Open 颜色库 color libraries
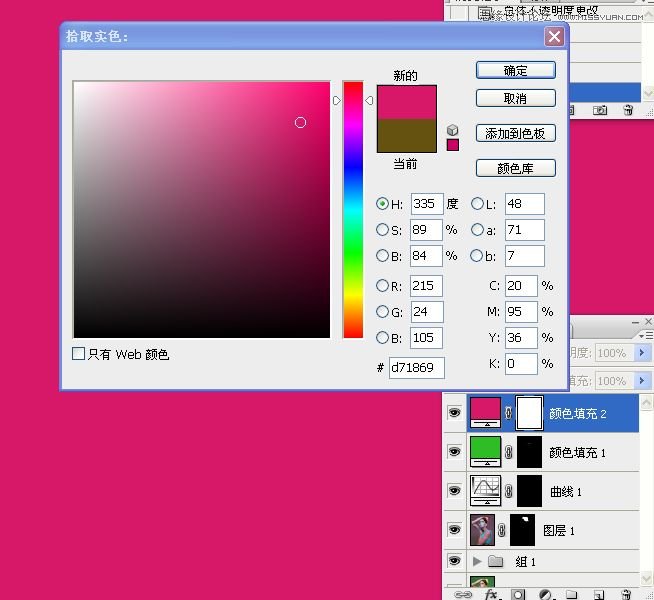The width and height of the screenshot is (654, 600). click(x=516, y=168)
